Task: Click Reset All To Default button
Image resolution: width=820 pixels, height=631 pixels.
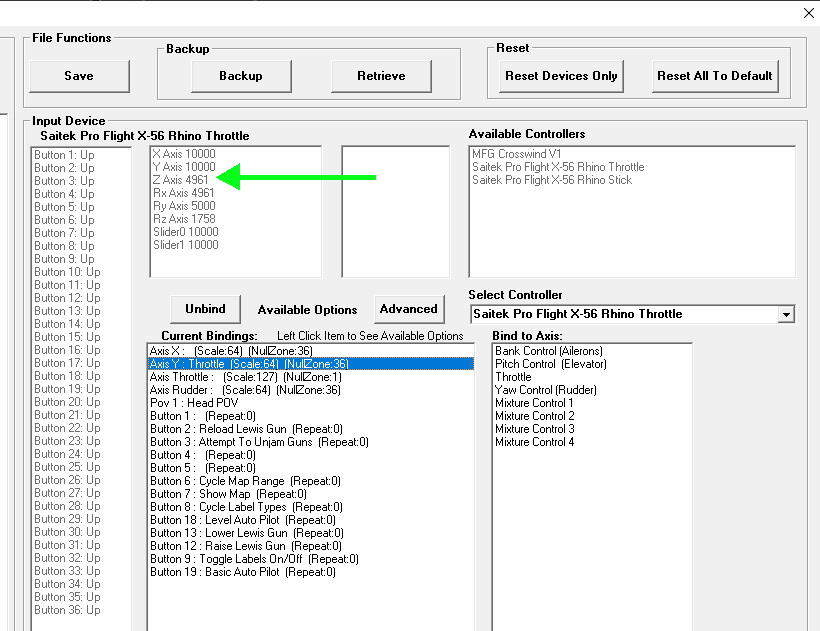Action: pos(715,76)
